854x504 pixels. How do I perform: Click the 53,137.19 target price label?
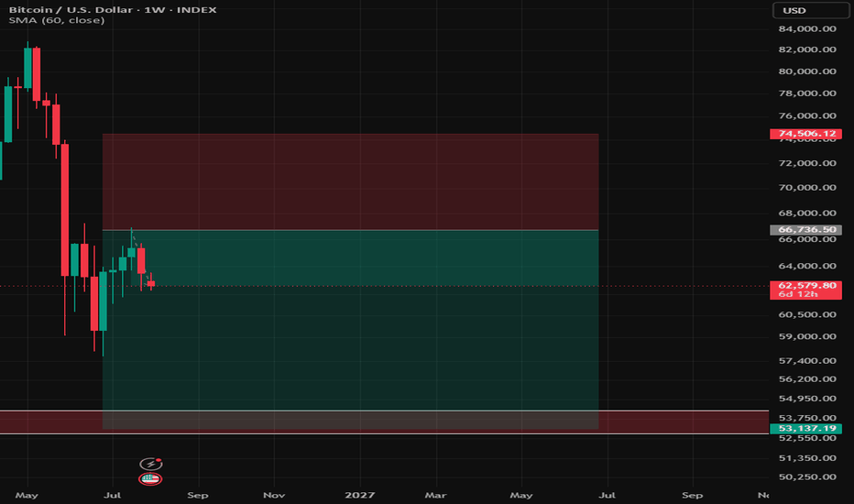[805, 428]
